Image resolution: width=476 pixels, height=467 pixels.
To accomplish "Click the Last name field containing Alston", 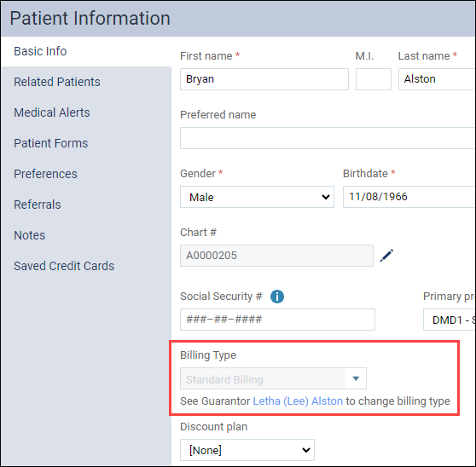I will tap(437, 79).
